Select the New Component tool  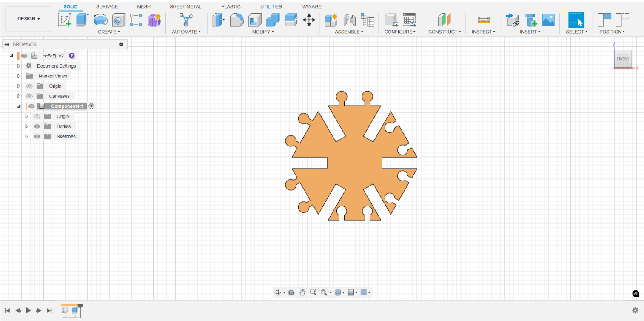point(331,20)
